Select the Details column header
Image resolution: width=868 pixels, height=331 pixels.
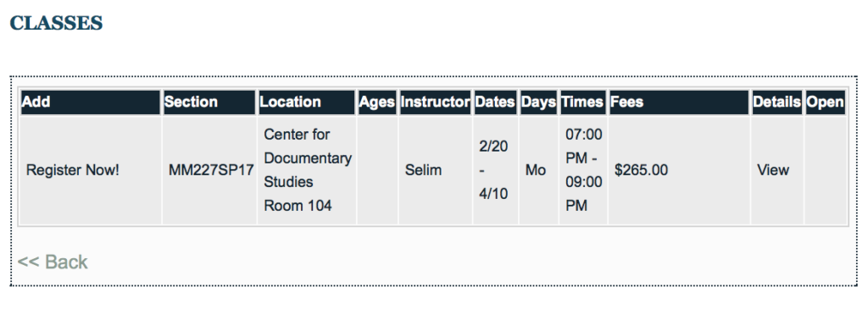coord(776,102)
